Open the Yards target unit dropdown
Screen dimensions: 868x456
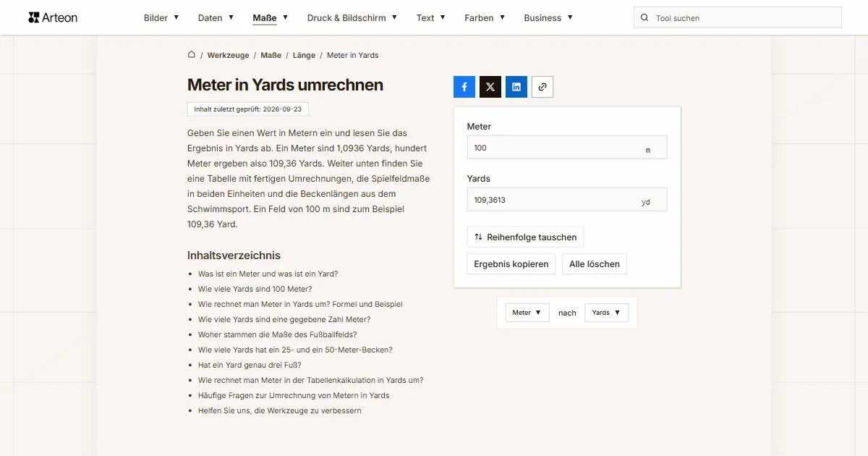(x=606, y=313)
